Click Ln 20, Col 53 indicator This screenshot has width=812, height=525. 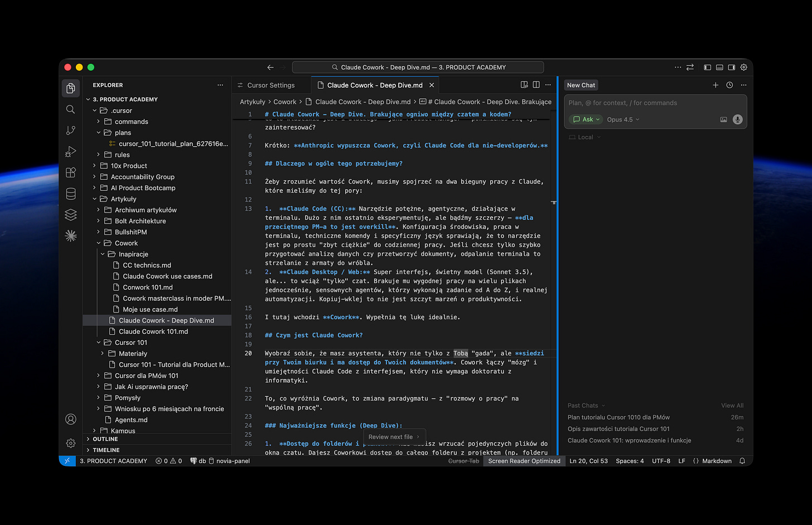coord(588,461)
